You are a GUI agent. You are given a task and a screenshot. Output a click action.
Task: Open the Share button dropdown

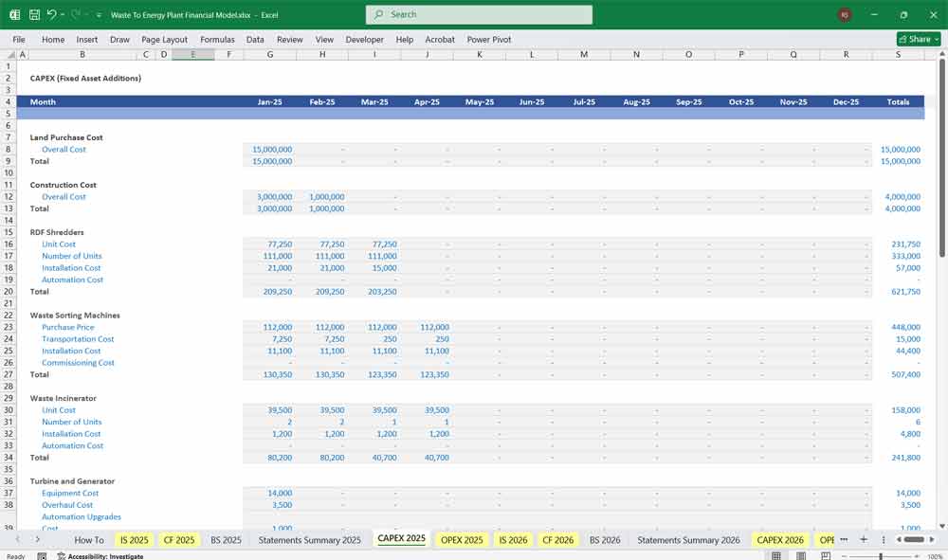coord(936,39)
